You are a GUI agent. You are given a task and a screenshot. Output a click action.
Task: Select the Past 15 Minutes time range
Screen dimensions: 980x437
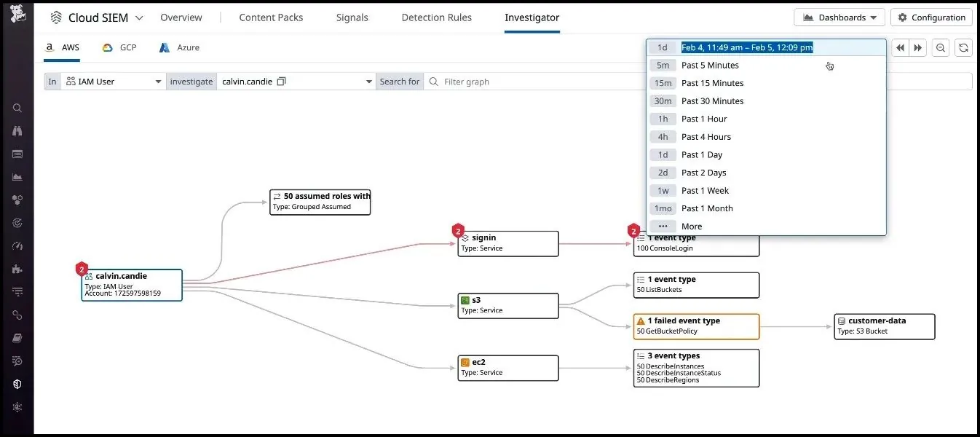(x=766, y=83)
